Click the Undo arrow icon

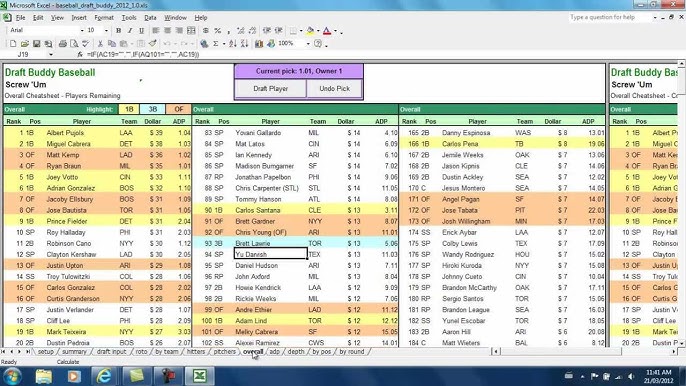point(167,43)
